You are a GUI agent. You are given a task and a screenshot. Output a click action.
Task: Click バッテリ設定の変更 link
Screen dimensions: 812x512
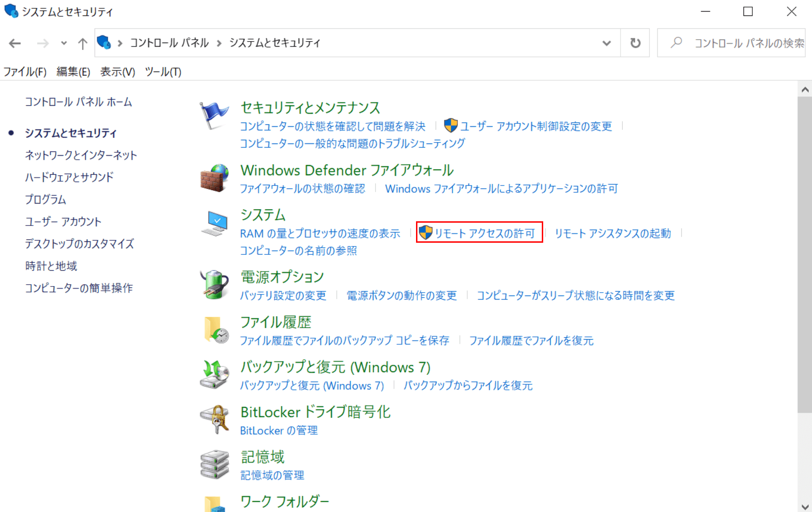pos(283,295)
